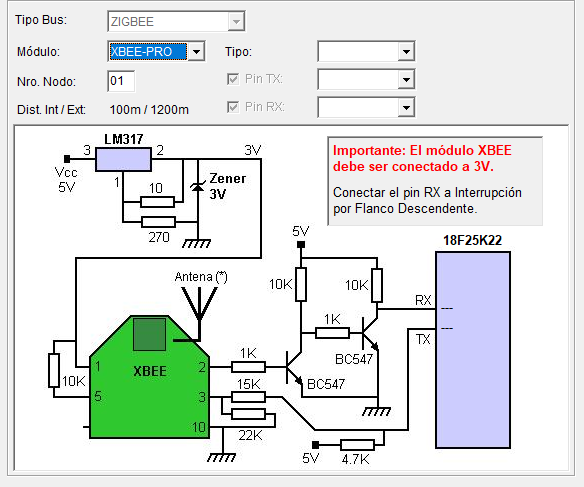
Task: Click the RX pin label on 18F25K22
Action: 423,300
